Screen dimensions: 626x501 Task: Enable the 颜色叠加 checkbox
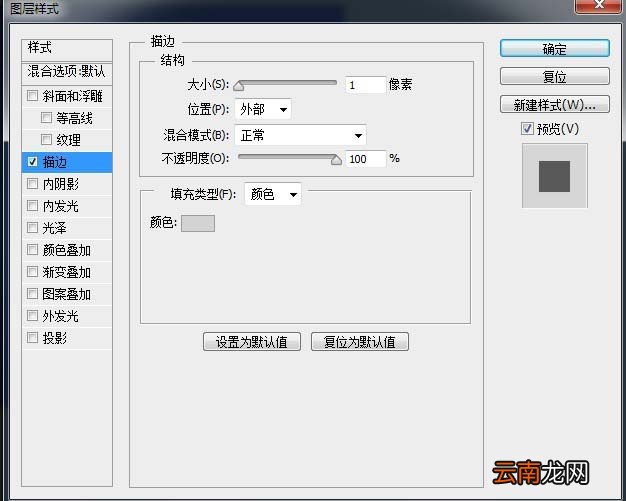coord(32,250)
